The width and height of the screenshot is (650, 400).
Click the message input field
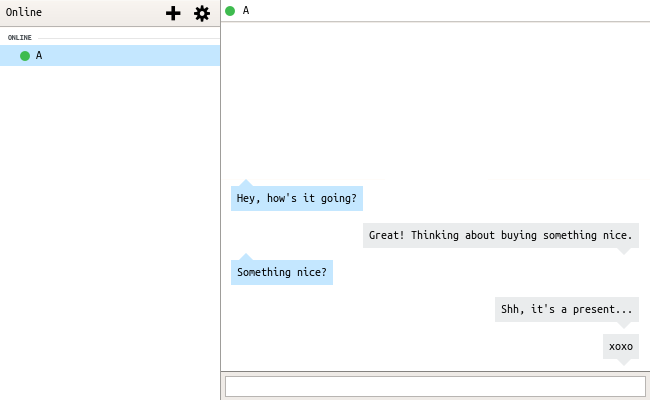pos(435,386)
